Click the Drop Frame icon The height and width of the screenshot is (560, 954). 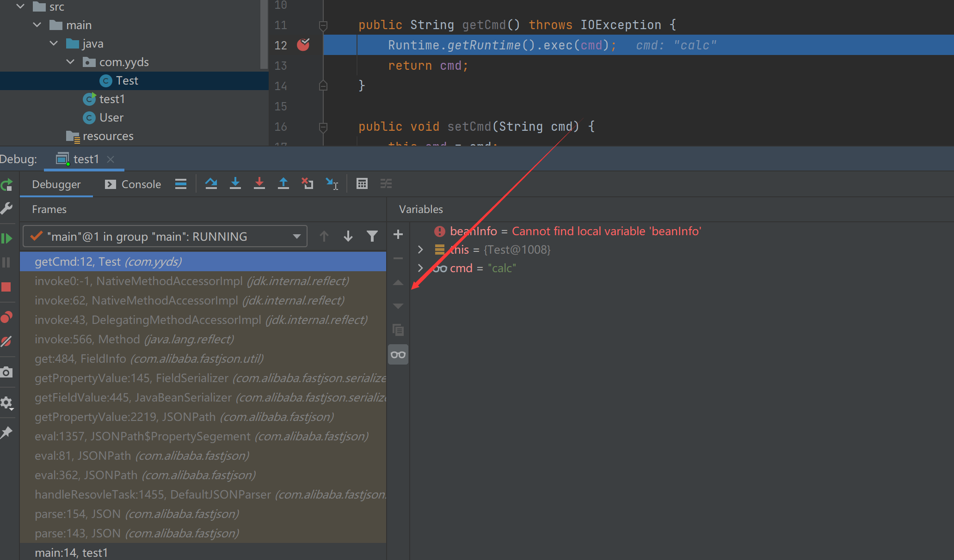point(308,184)
